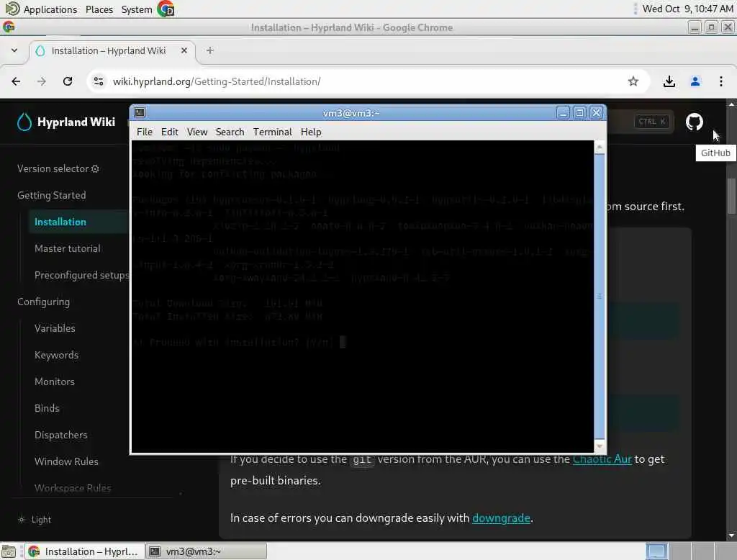Open the Chrome downloads icon
Image resolution: width=737 pixels, height=560 pixels.
click(669, 81)
